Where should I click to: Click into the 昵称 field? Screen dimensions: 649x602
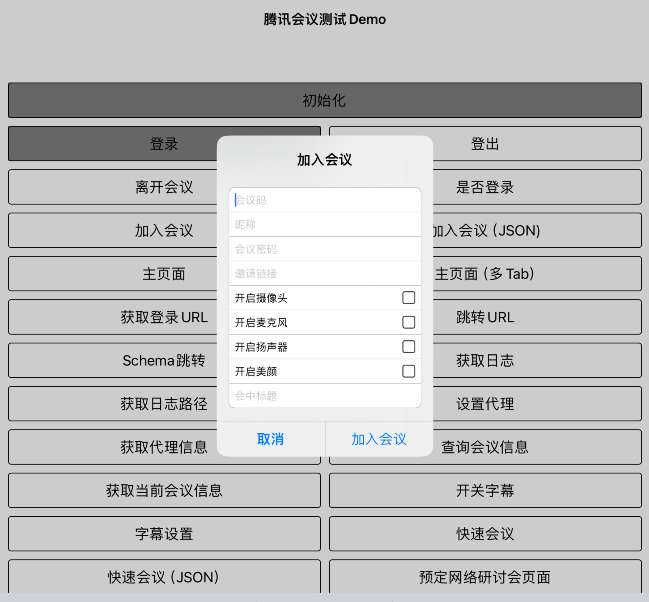point(325,224)
